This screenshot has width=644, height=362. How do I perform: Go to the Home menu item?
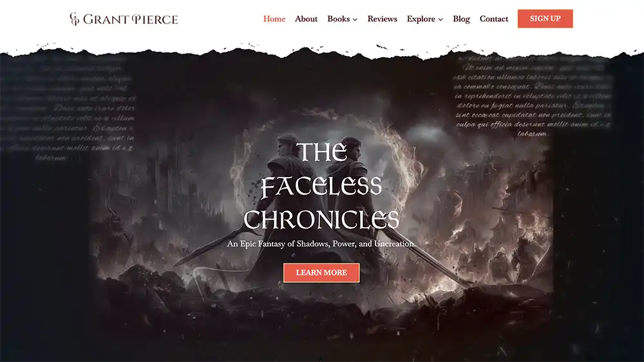point(274,19)
